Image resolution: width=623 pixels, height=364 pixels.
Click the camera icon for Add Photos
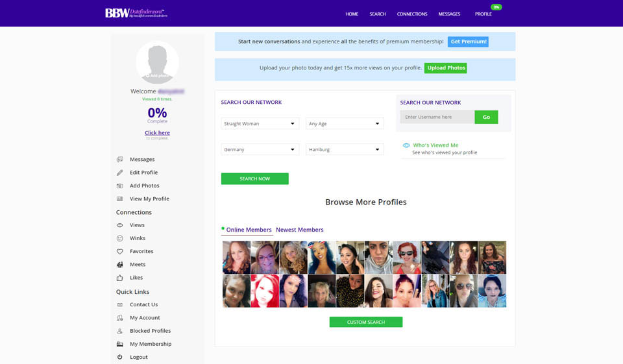tap(119, 186)
